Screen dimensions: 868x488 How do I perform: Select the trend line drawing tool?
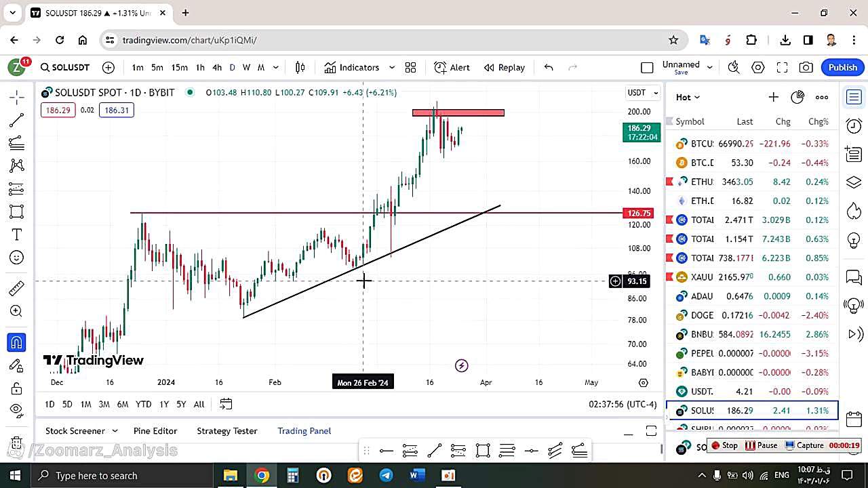tap(17, 120)
